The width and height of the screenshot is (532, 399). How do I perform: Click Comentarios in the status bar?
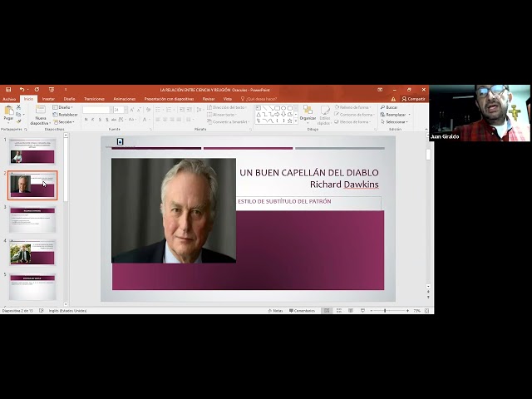(x=302, y=310)
